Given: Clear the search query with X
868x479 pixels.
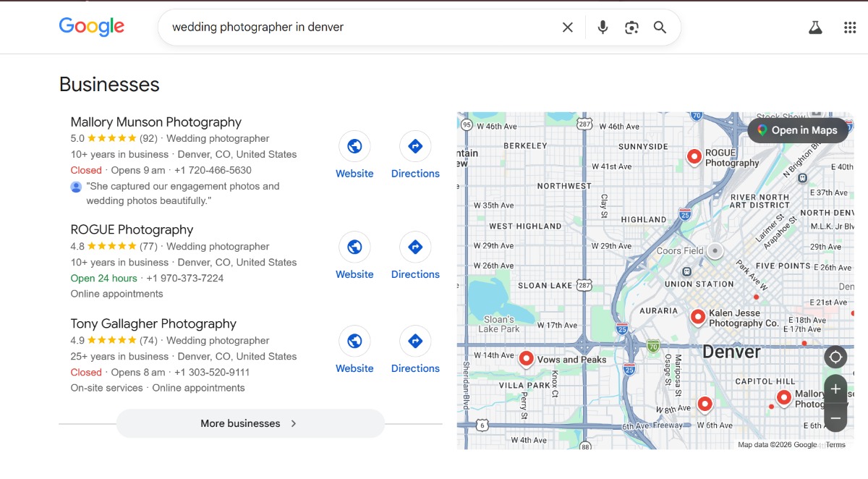Looking at the screenshot, I should [568, 27].
